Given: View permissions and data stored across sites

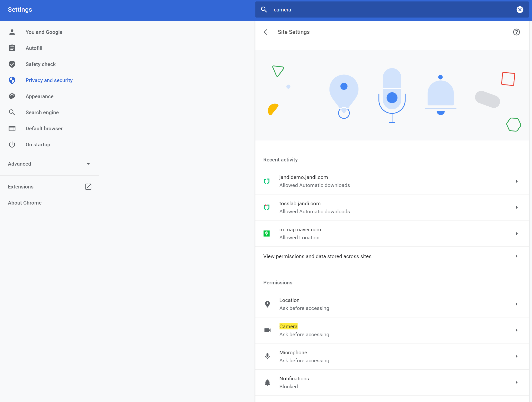Looking at the screenshot, I should [317, 256].
